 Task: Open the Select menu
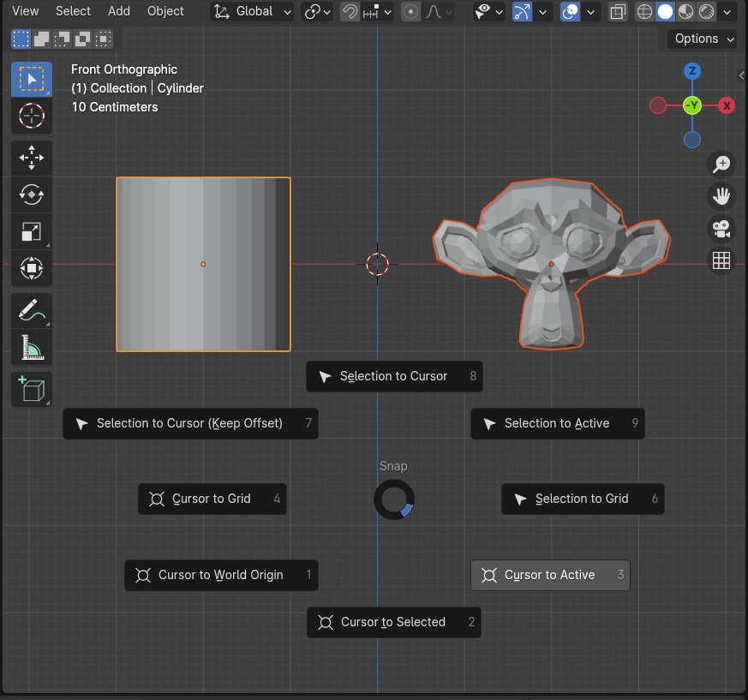(73, 11)
